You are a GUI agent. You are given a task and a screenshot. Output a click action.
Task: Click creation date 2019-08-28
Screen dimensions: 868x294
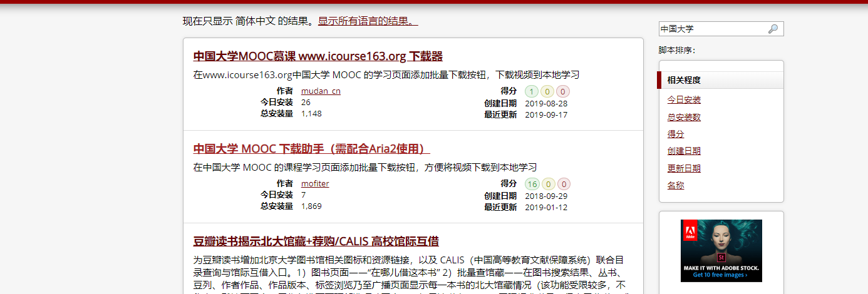[x=546, y=104]
